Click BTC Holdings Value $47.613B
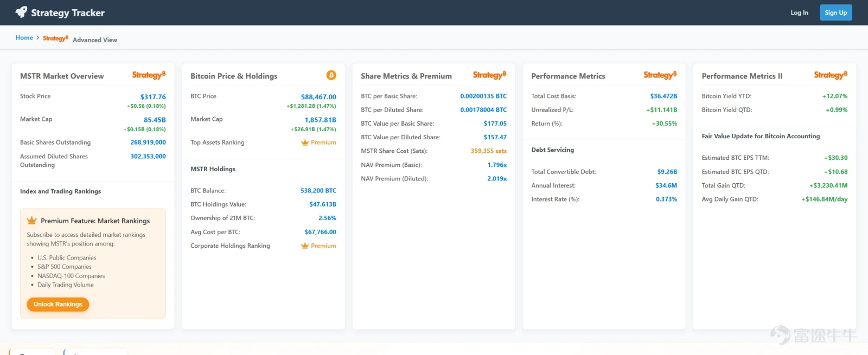Viewport: 868px width, 355px height. click(323, 204)
